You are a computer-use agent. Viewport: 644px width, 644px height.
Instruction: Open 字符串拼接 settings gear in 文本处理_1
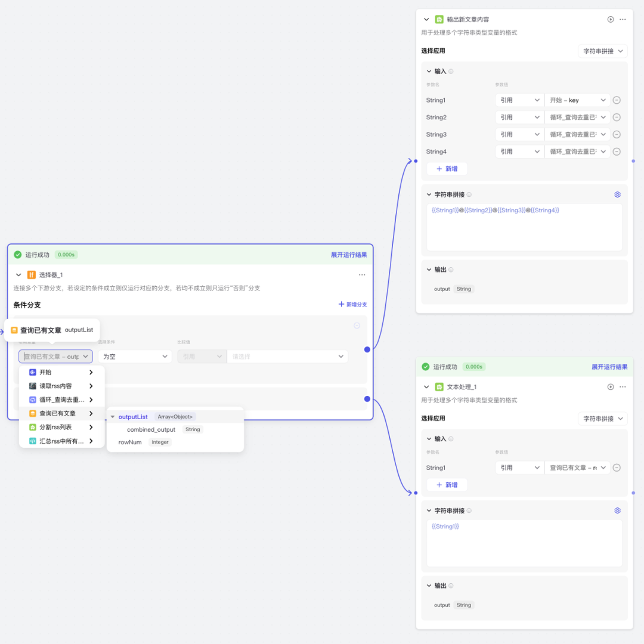[x=617, y=510]
